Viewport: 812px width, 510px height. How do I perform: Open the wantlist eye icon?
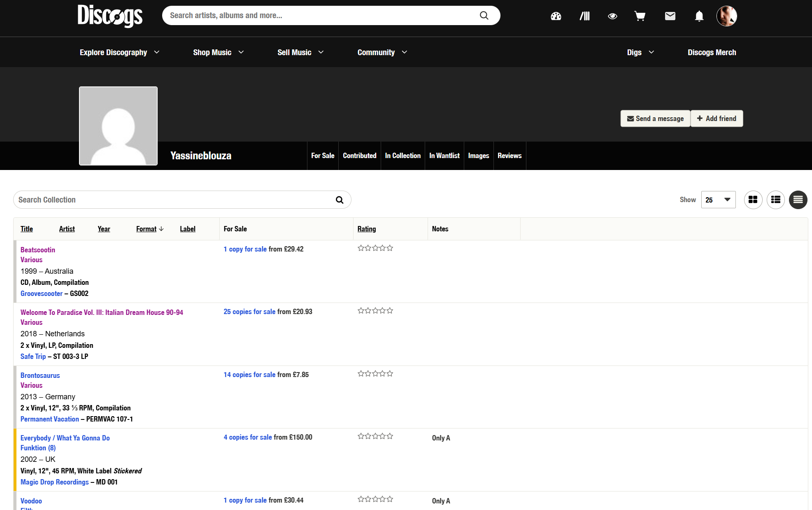[612, 16]
